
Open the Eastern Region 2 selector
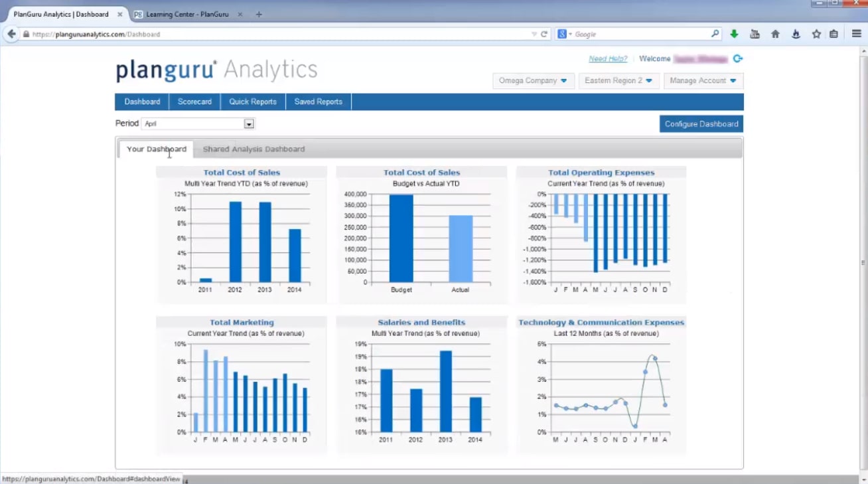[x=618, y=80]
